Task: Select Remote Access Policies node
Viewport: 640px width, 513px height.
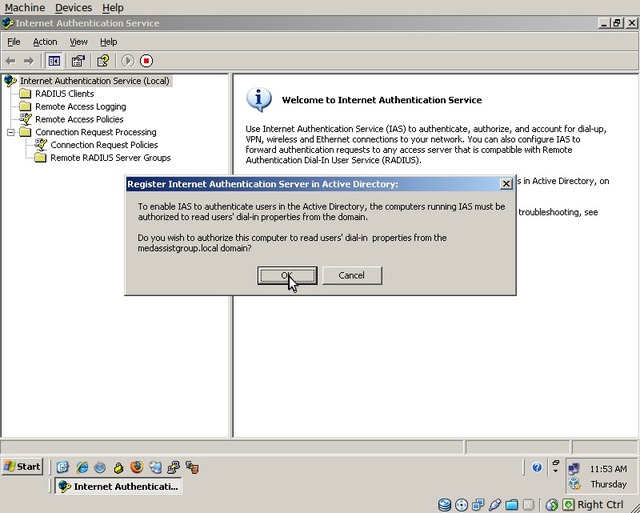Action: coord(79,119)
